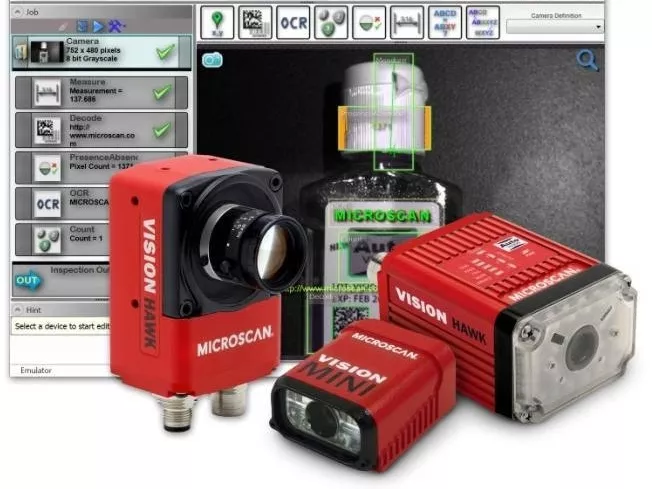Click the Job panel title
The height and width of the screenshot is (489, 652).
click(32, 12)
